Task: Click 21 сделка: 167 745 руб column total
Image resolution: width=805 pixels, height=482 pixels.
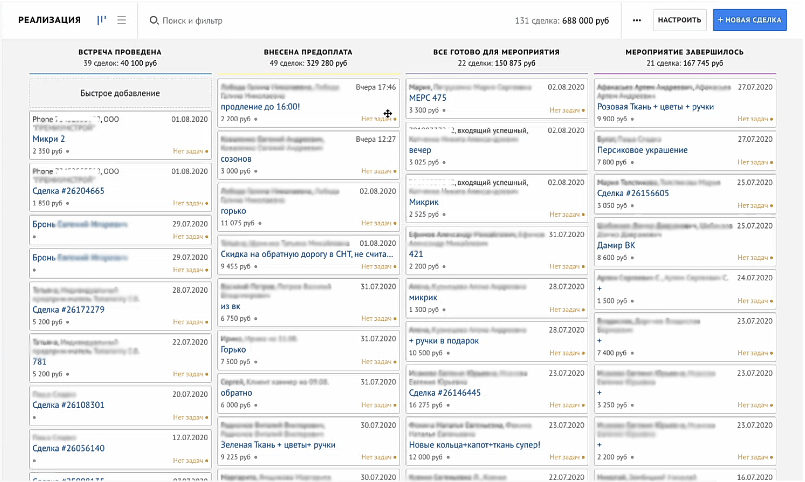Action: click(685, 63)
